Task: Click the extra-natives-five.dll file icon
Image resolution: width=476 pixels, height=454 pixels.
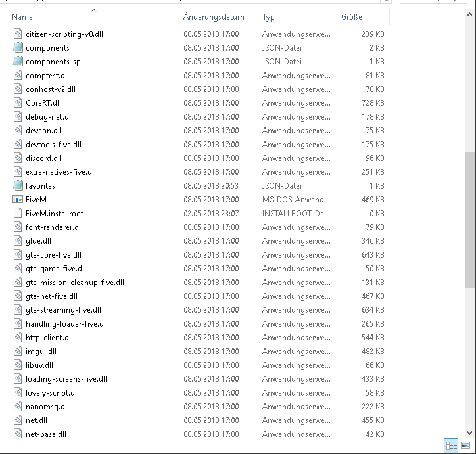Action: pyautogui.click(x=18, y=171)
